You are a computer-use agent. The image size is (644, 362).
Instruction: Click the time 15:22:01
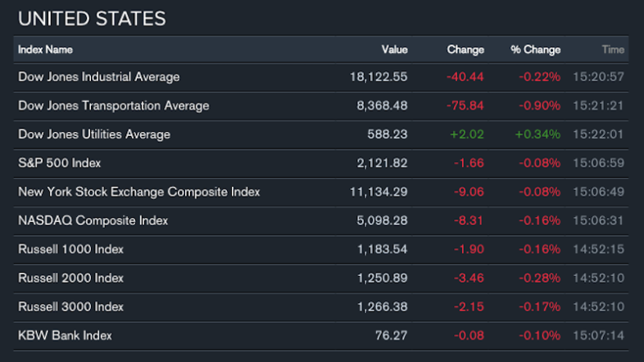click(598, 134)
